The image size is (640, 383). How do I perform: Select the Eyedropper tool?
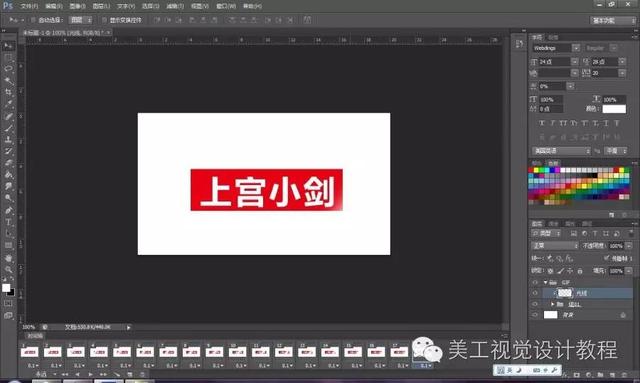pos(8,104)
